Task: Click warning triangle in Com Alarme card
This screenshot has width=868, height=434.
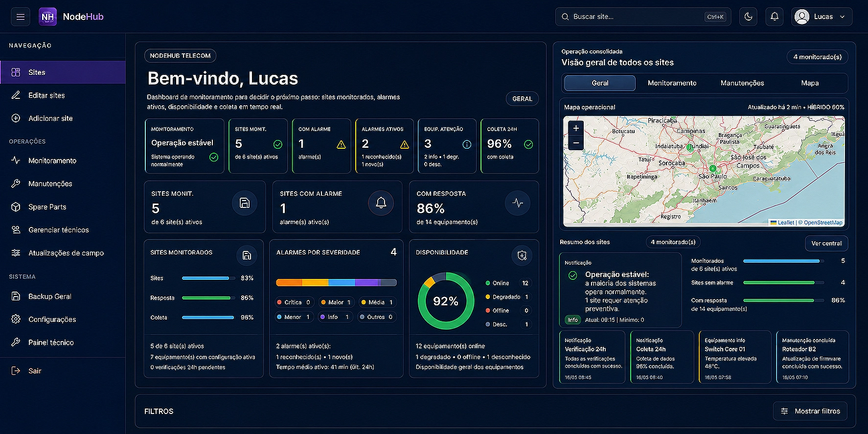Action: [x=341, y=145]
